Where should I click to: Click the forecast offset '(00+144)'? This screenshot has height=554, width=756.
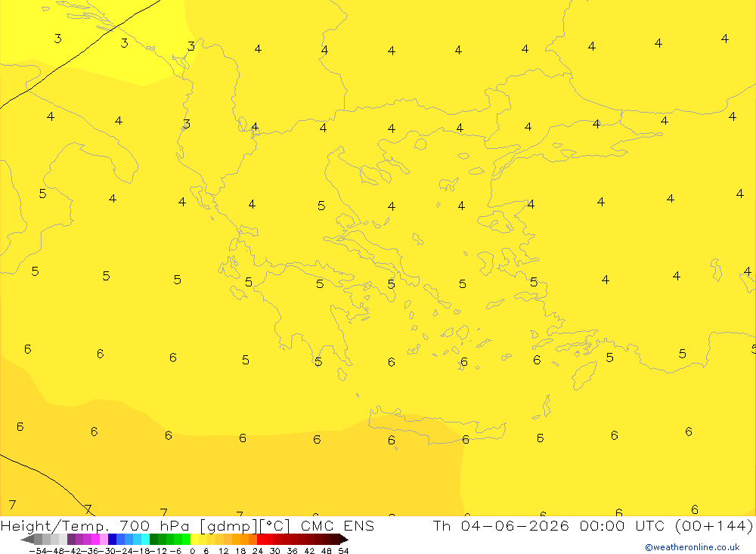pos(714,526)
